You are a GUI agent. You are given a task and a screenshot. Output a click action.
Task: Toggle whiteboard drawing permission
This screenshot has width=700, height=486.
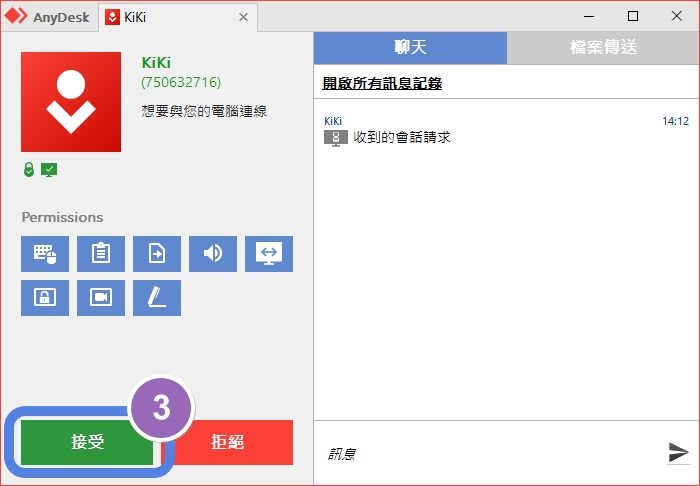point(157,298)
